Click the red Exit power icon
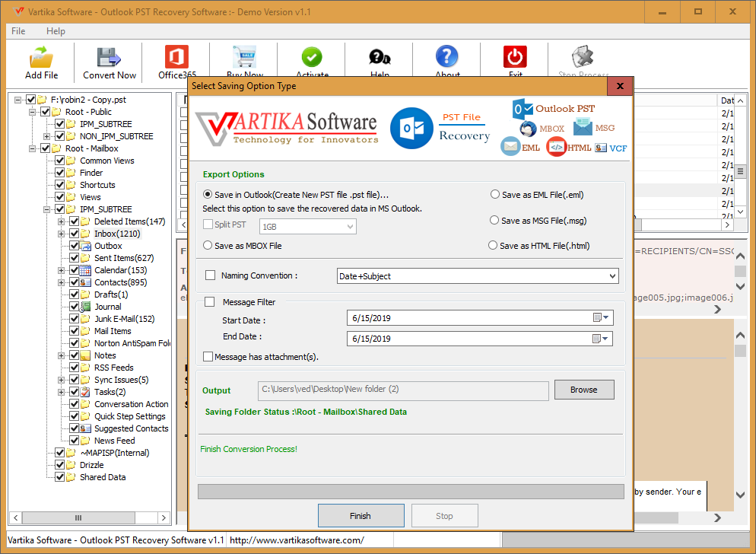756x554 pixels. [515, 57]
